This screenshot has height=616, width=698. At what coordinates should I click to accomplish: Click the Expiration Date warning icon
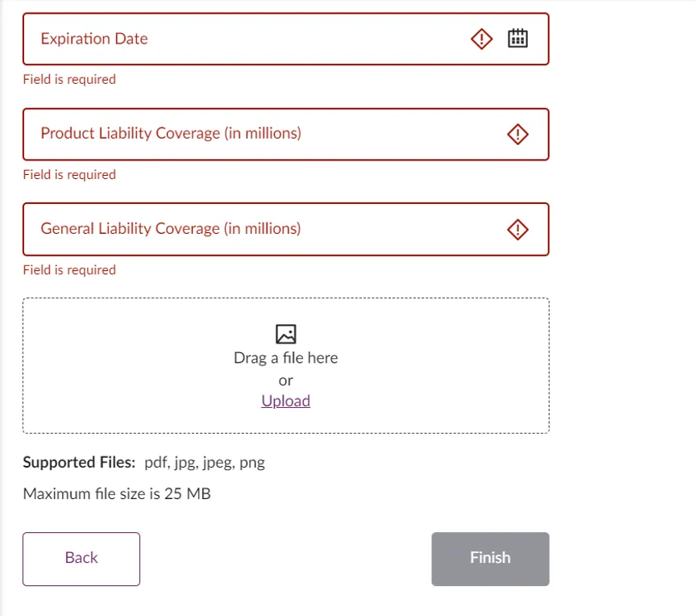481,39
